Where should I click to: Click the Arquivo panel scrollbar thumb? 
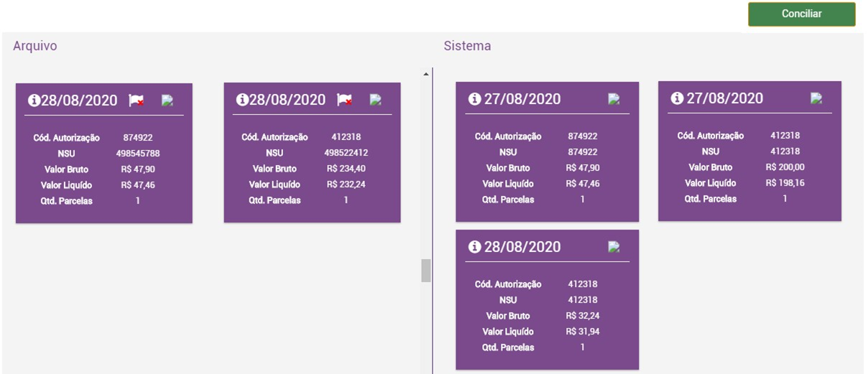pos(426,271)
